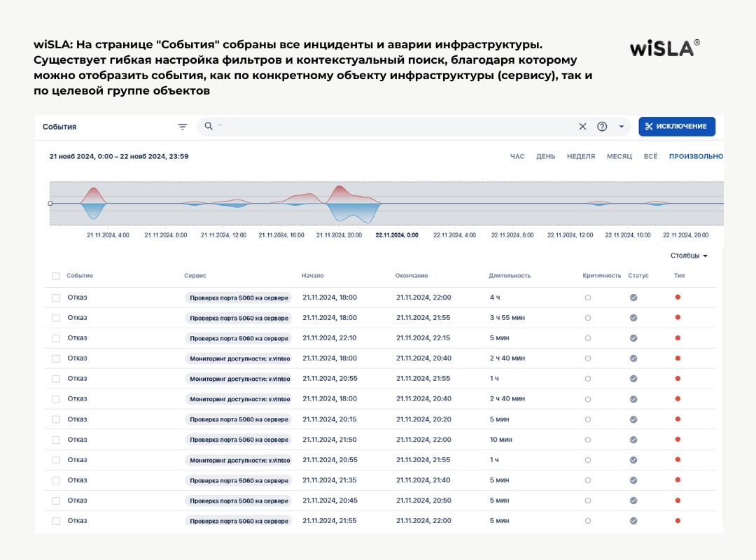Toggle the select-all checkbox in the table header
The height and width of the screenshot is (560, 756).
[56, 276]
